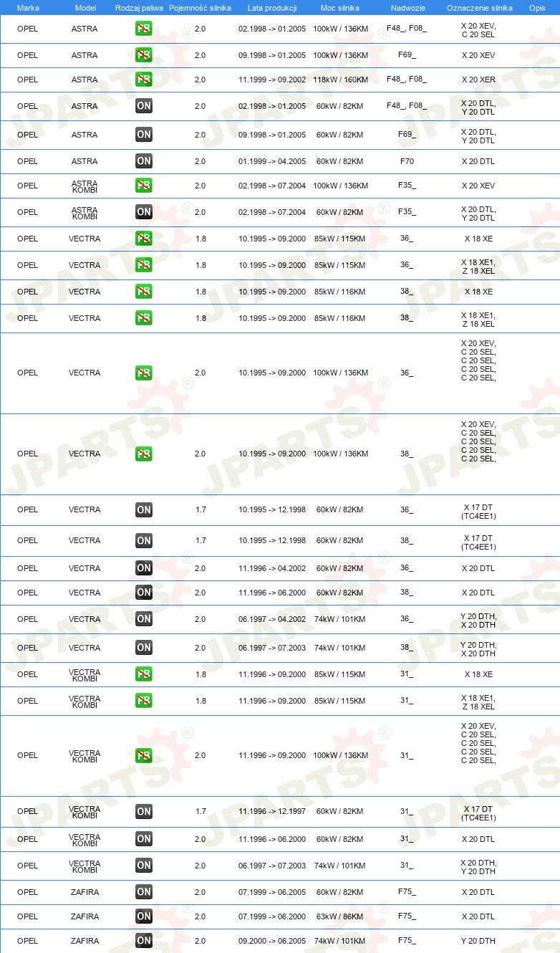
Task: Click the PB fuel icon for ASTRA 118kW / 160KM
Action: pos(144,80)
